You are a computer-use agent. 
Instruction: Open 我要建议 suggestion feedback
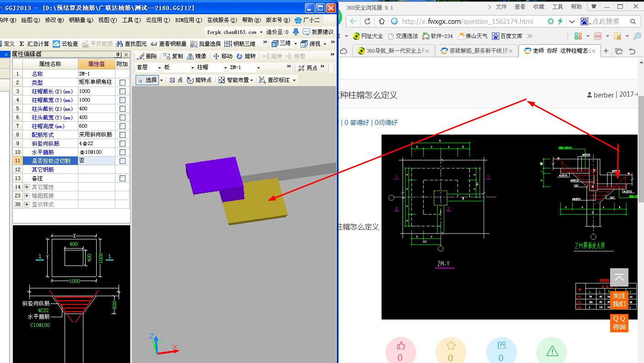(x=318, y=32)
